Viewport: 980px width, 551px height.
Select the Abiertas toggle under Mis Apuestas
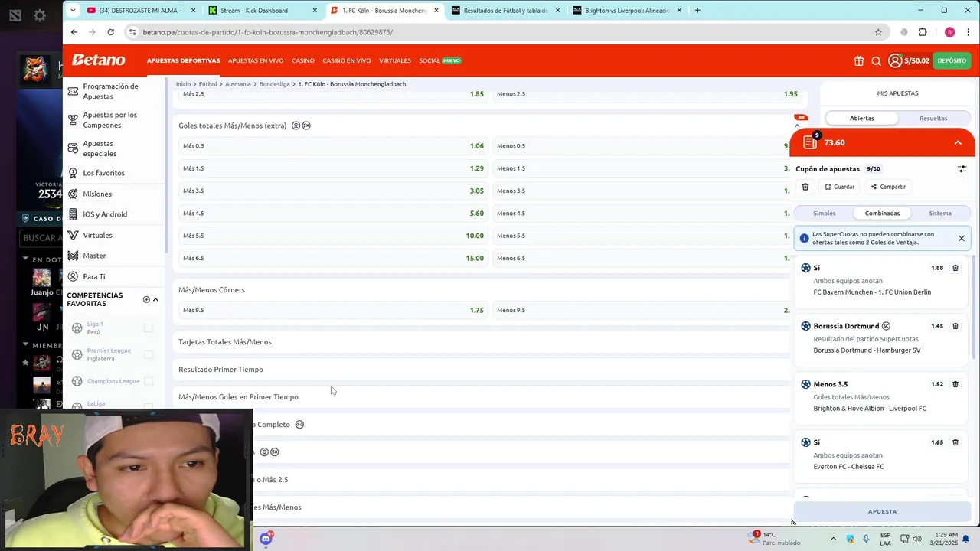click(x=861, y=119)
